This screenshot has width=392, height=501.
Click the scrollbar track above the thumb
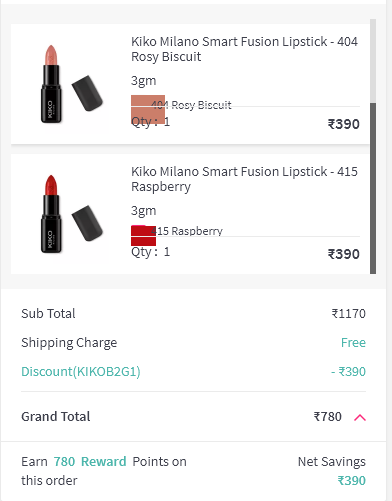[x=373, y=61]
